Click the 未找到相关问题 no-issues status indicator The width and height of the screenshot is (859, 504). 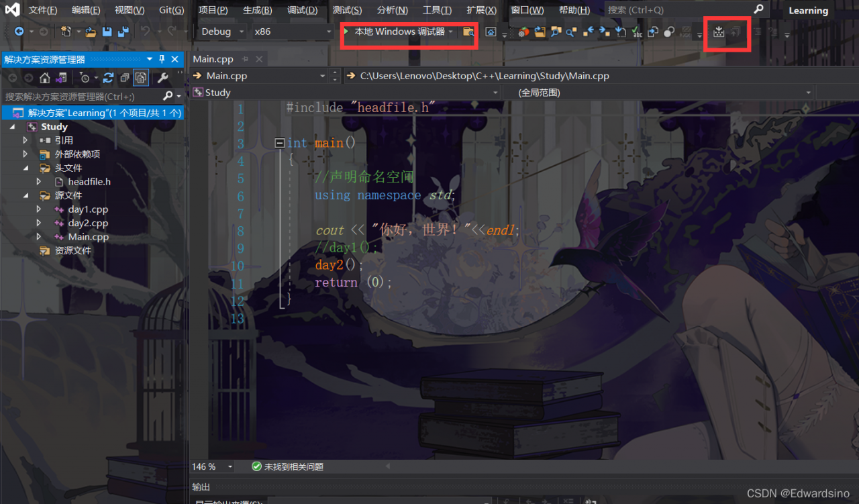(287, 466)
